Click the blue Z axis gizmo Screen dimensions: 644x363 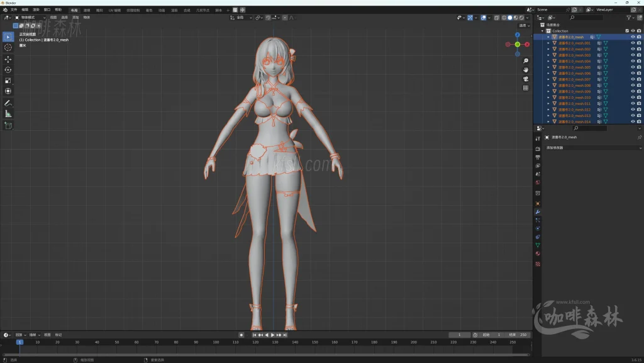tap(518, 35)
